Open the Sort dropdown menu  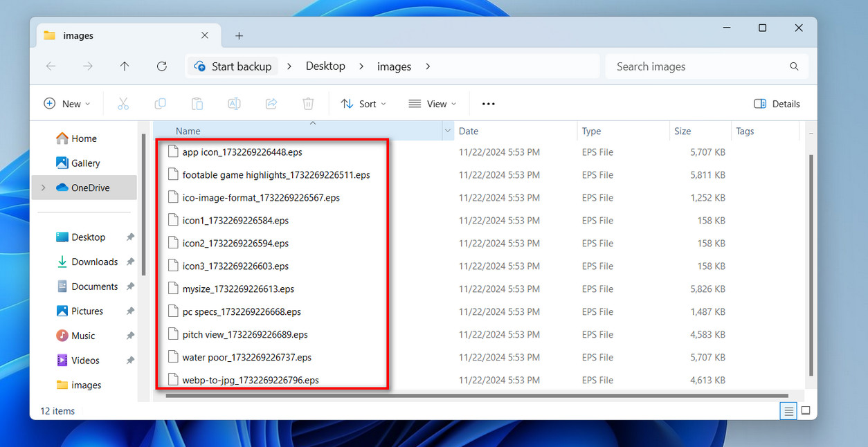363,104
